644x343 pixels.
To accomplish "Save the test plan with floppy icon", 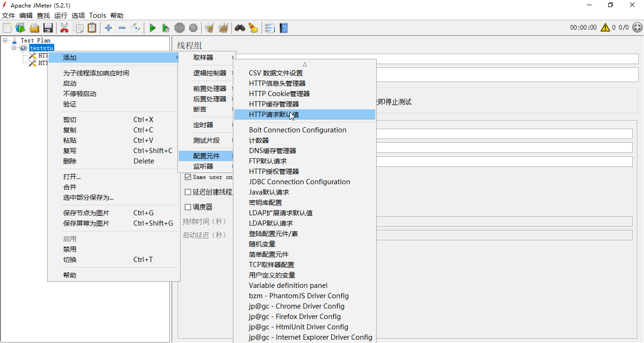I will tap(48, 28).
